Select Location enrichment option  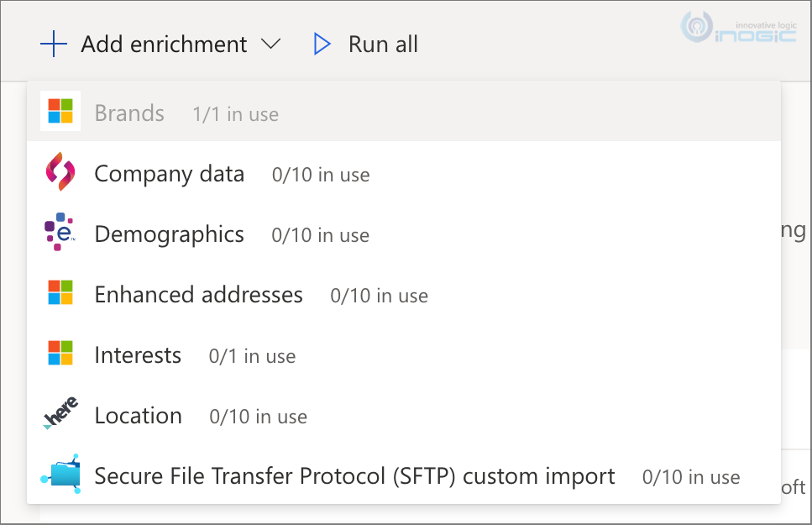coord(138,416)
